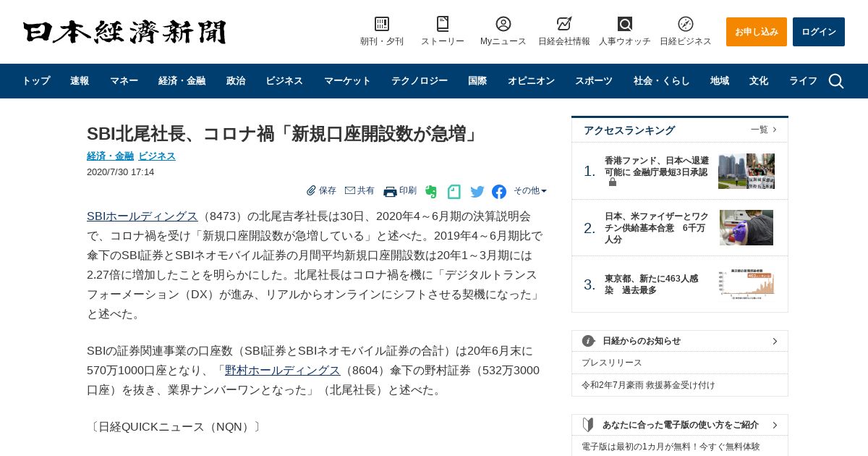
Task: Select 国際 in the navigation menu
Action: [x=477, y=81]
